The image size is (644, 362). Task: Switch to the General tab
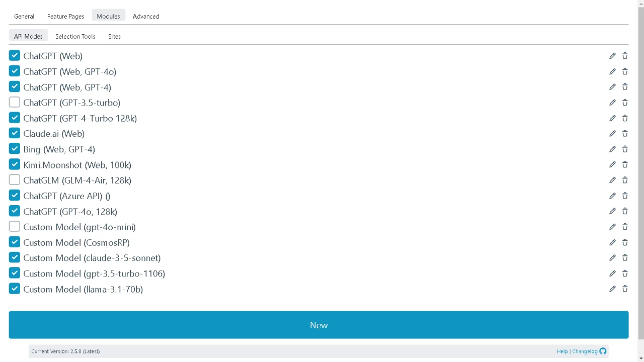pyautogui.click(x=24, y=16)
